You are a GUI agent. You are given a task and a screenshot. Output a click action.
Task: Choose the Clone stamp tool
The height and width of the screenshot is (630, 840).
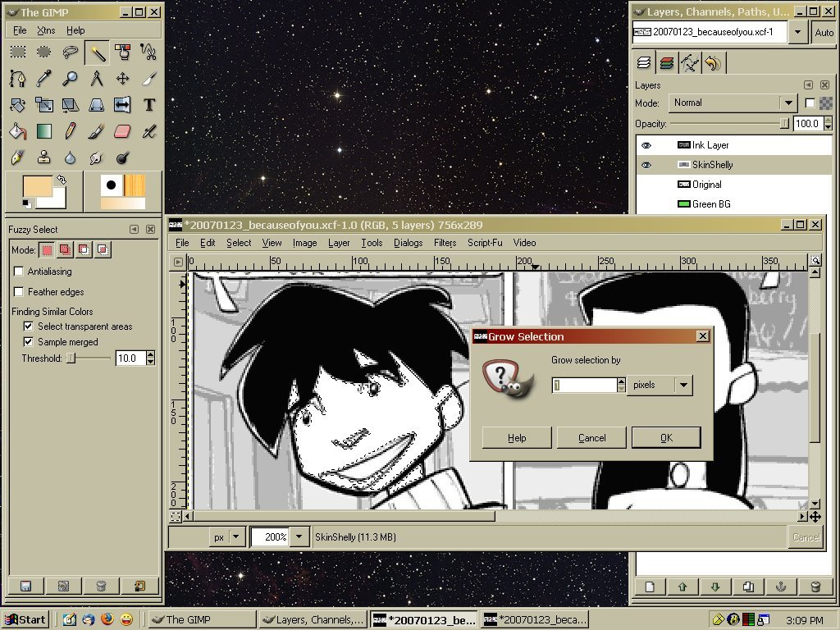pos(44,157)
